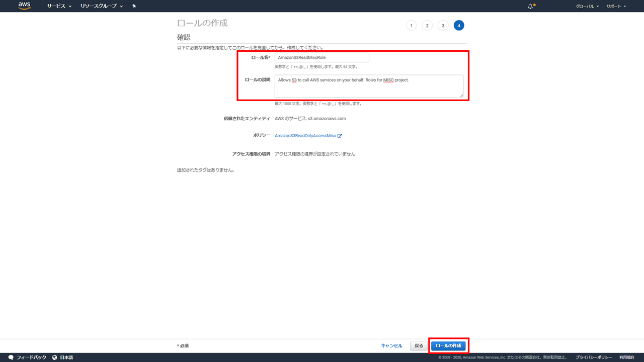Click the キャンセル link
The width and height of the screenshot is (644, 362).
coord(391,346)
